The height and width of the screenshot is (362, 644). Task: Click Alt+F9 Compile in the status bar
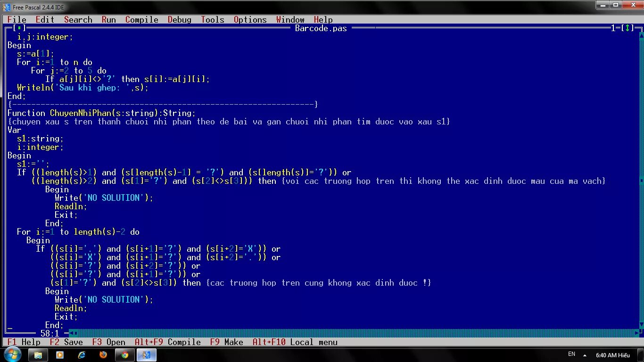168,342
